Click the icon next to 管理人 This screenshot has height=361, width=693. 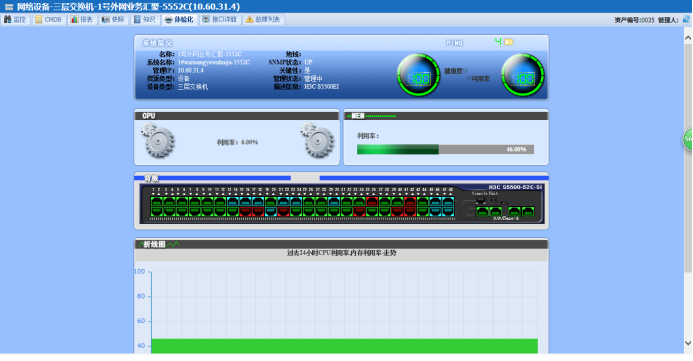click(x=686, y=19)
